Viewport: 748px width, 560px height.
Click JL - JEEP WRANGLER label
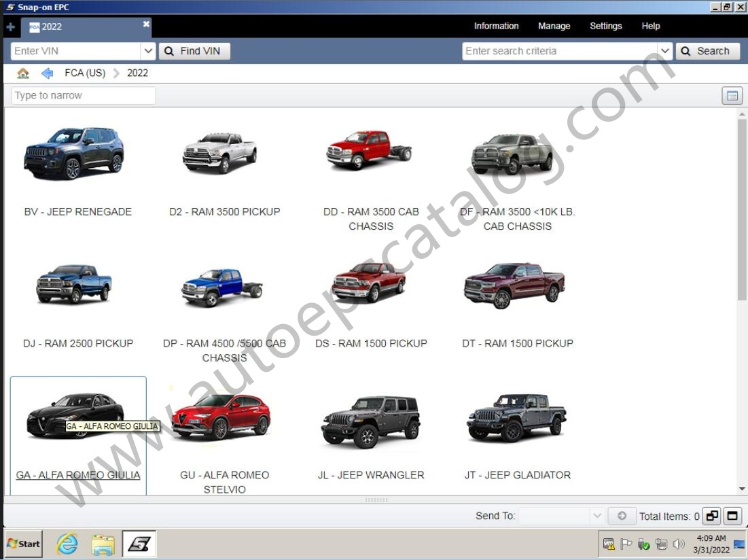point(371,475)
